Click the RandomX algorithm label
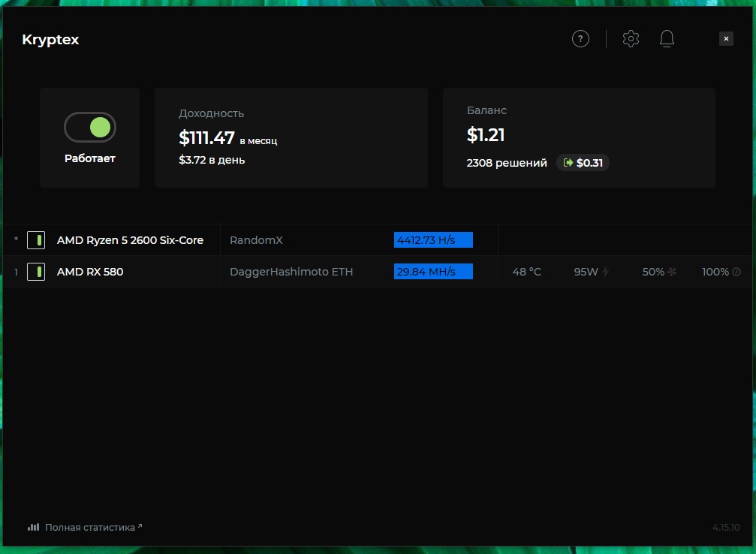Screen dimensions: 756x554 pos(256,240)
